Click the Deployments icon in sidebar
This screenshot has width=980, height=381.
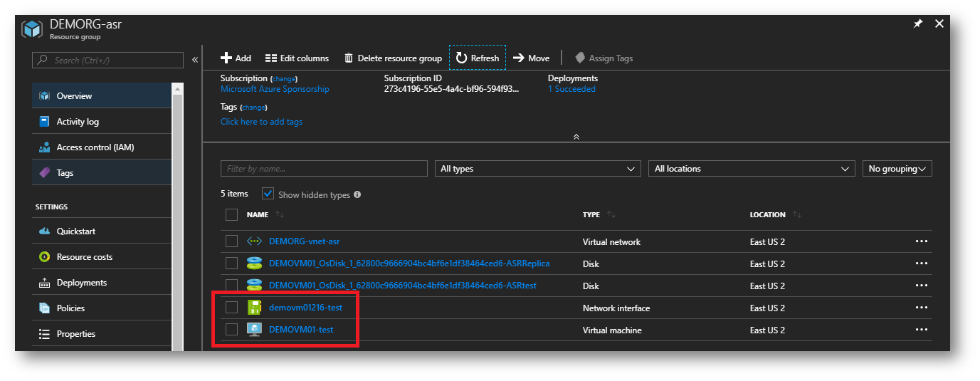point(44,283)
